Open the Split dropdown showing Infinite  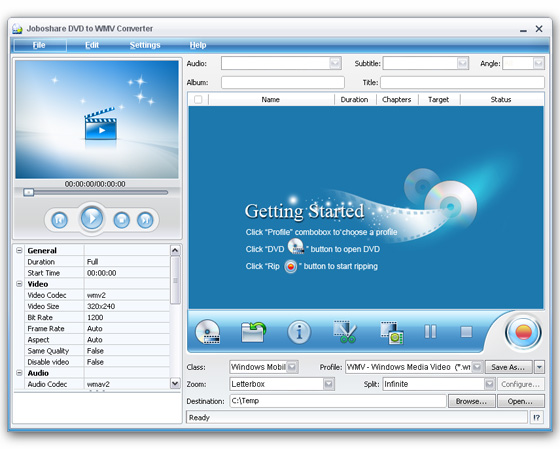coord(489,384)
